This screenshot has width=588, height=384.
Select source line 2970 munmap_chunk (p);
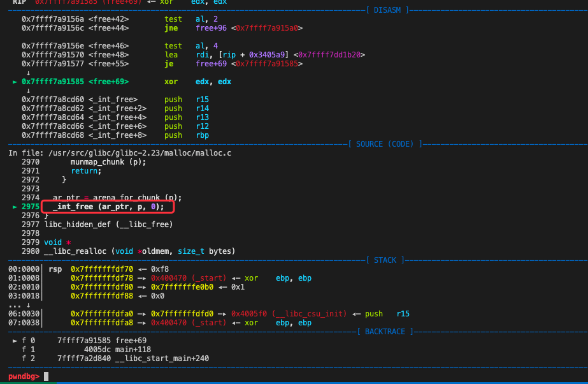click(83, 162)
